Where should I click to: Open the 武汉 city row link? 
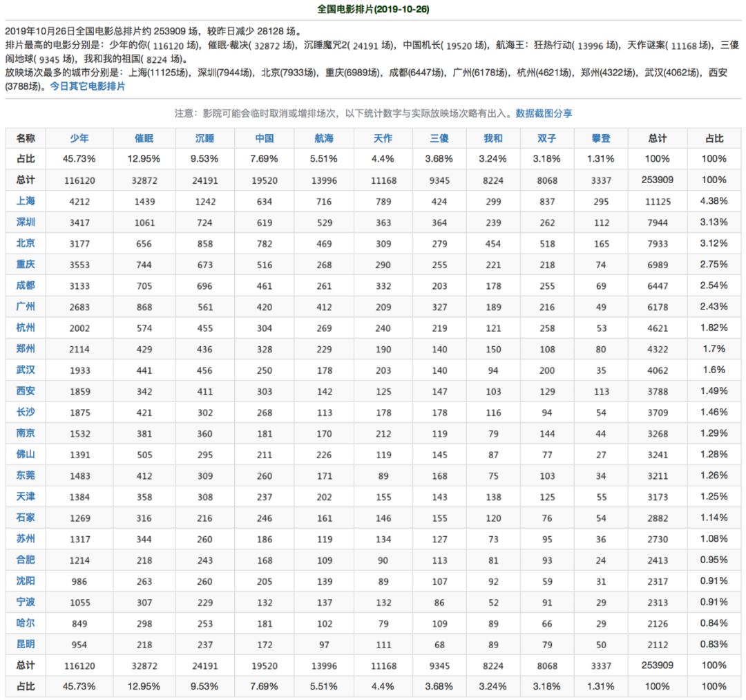coord(26,369)
